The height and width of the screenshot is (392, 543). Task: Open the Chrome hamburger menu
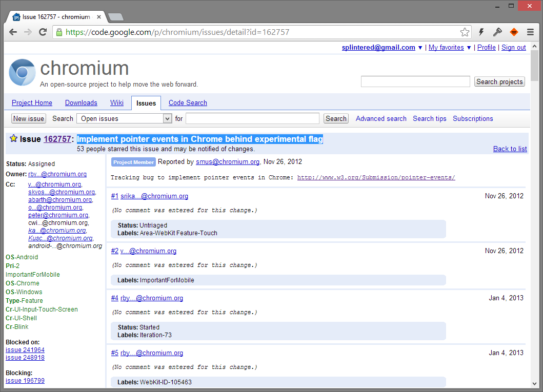pyautogui.click(x=530, y=32)
